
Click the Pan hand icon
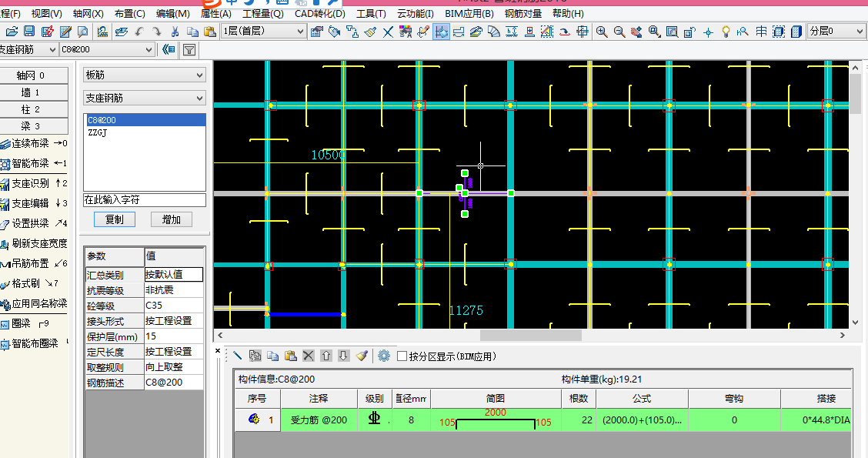tap(636, 32)
